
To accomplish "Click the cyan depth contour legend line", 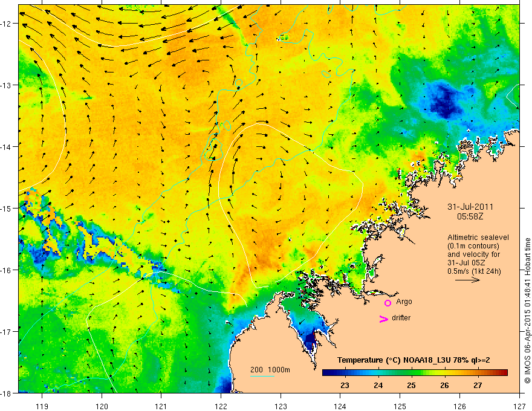I will pyautogui.click(x=262, y=376).
